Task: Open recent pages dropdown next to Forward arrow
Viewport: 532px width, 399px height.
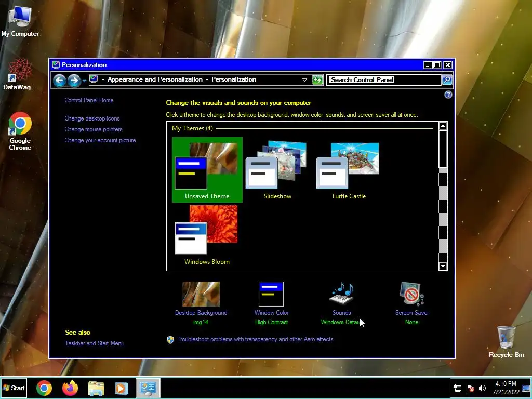Action: click(x=84, y=81)
